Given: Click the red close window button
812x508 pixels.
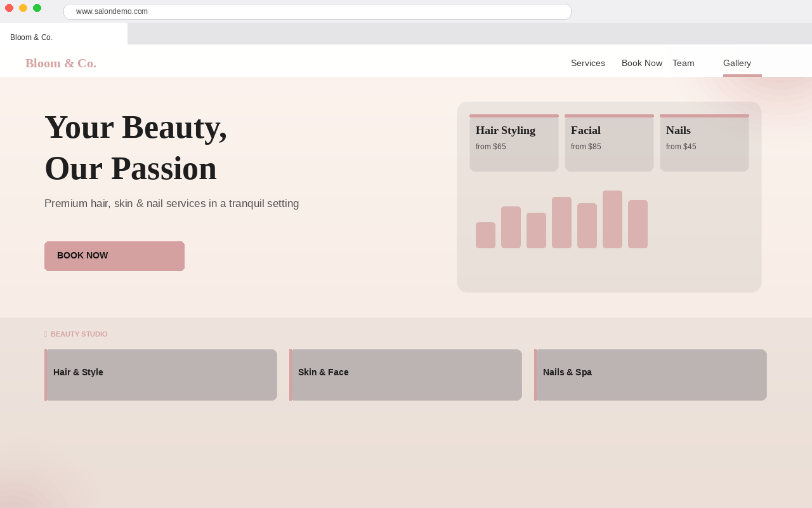Looking at the screenshot, I should (9, 8).
